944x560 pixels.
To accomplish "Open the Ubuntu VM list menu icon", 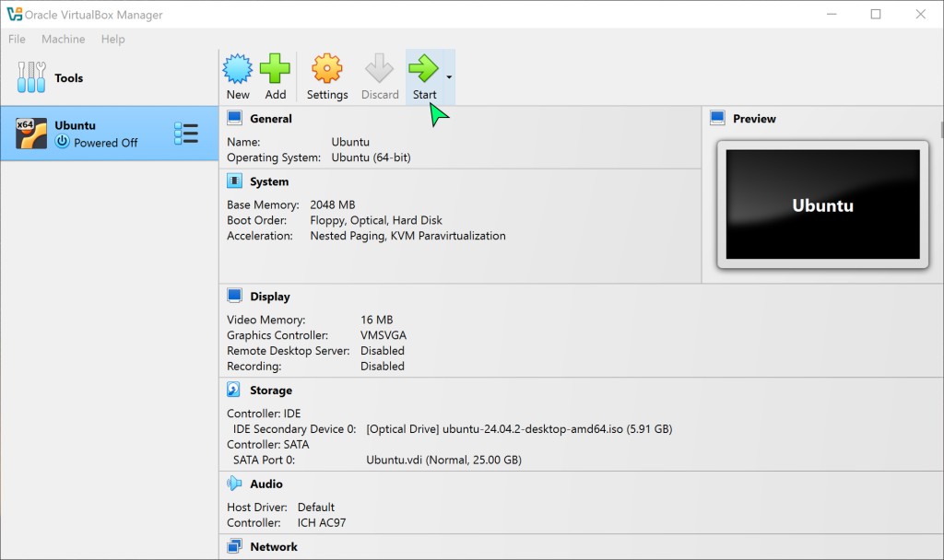I will point(186,134).
